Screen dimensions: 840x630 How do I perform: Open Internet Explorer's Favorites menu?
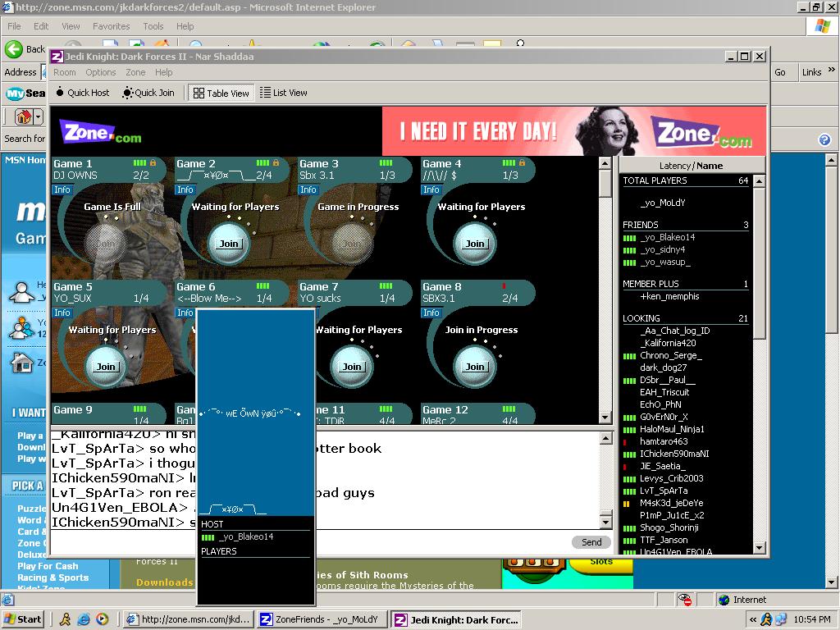point(111,26)
